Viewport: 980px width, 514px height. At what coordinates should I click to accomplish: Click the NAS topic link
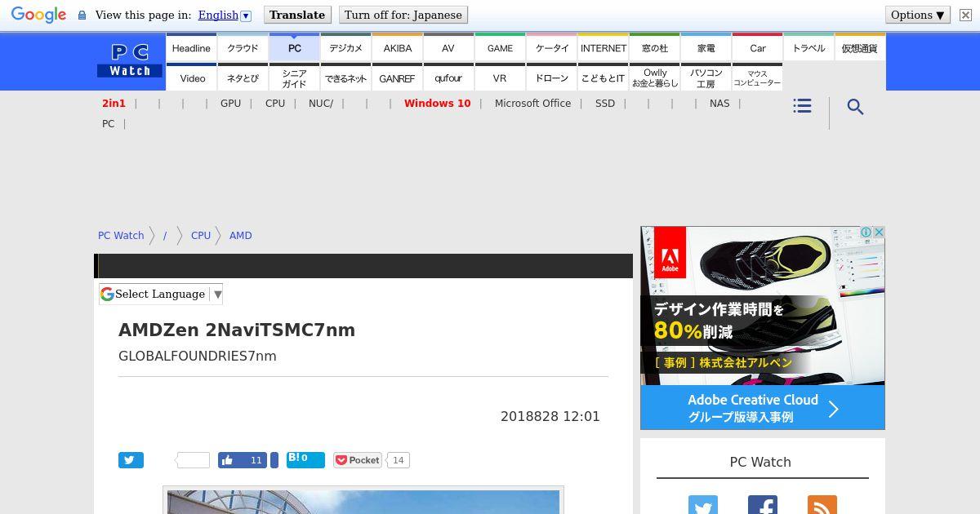pos(719,104)
